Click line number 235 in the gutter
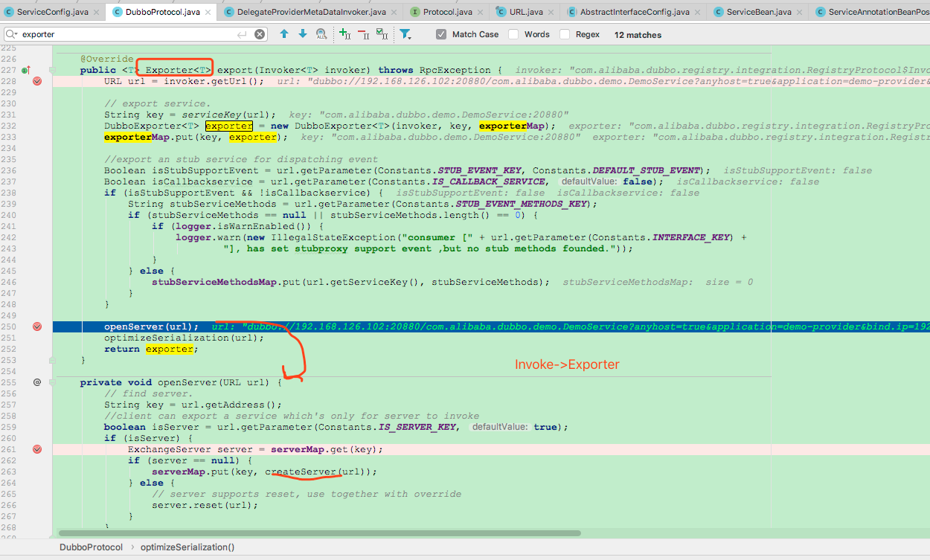The image size is (930, 560). [x=9, y=159]
